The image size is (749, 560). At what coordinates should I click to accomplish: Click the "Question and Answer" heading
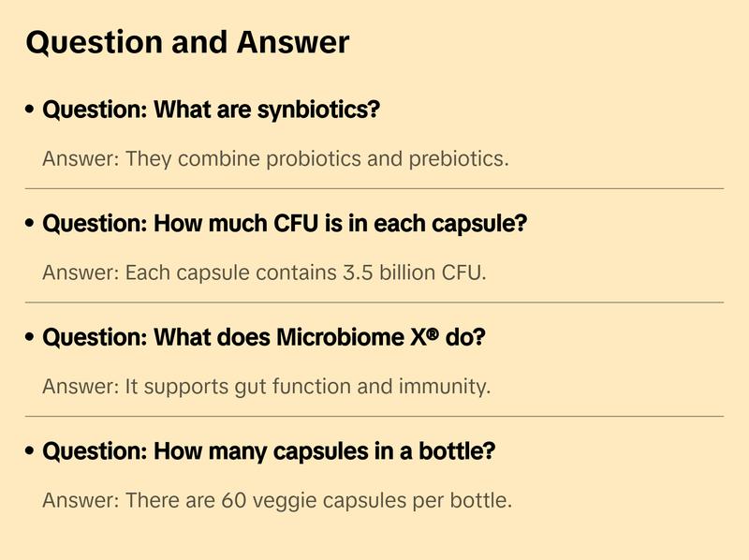[187, 42]
